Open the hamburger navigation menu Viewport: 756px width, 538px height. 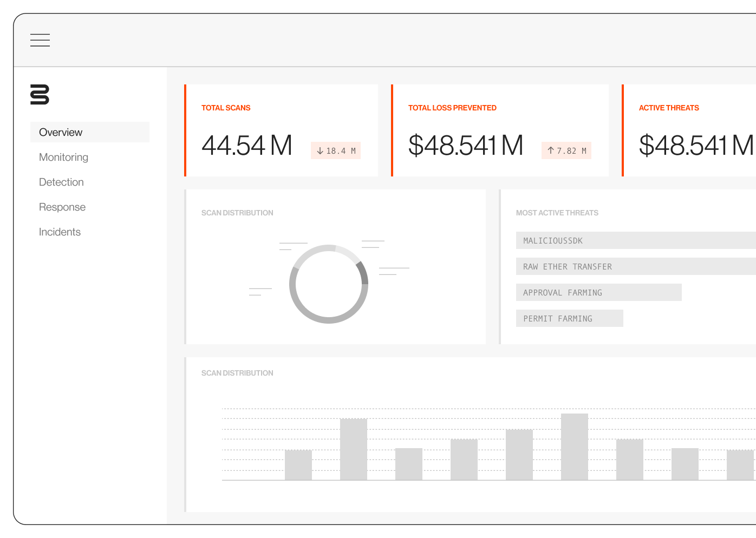coord(40,40)
